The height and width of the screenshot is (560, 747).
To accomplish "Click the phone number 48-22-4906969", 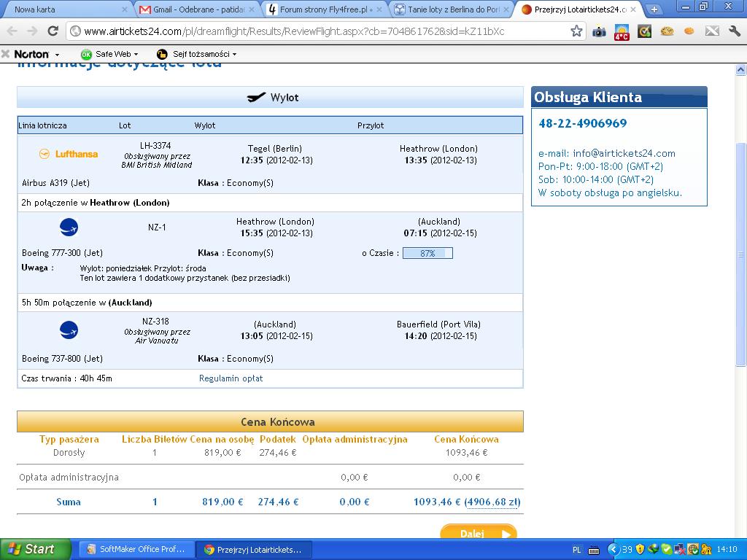I will 582,123.
